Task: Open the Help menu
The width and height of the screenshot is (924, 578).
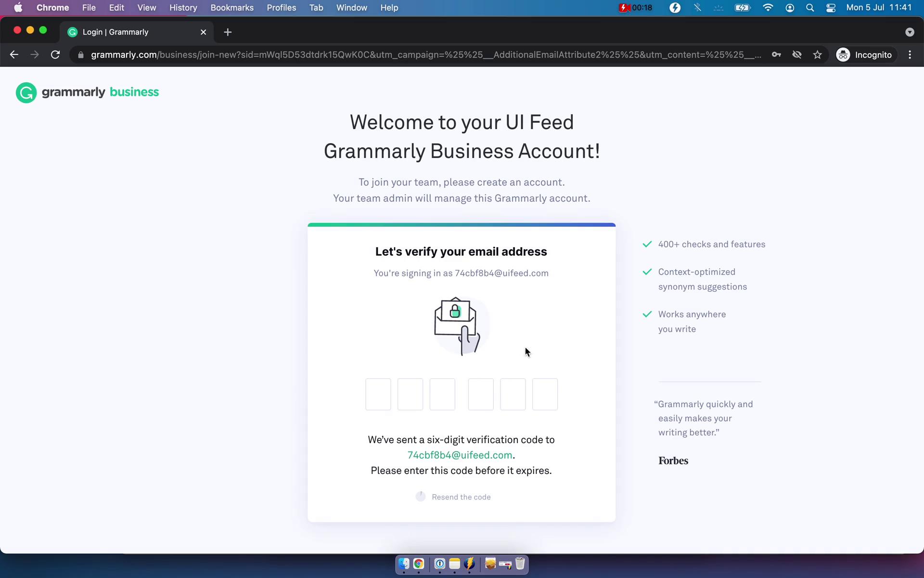Action: pyautogui.click(x=389, y=8)
